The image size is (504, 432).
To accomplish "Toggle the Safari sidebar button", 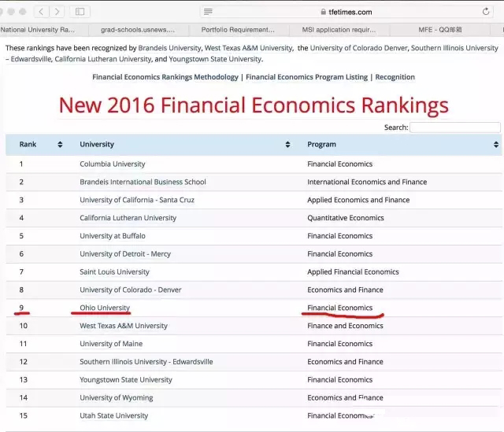I will [80, 12].
